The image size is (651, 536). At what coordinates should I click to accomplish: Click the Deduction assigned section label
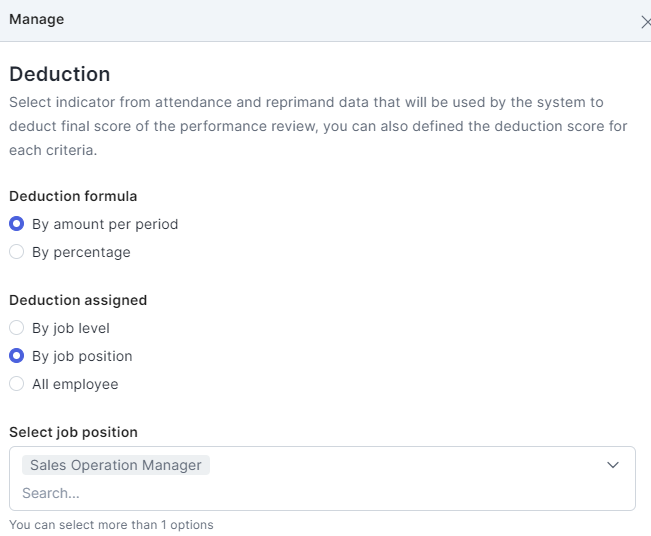click(x=78, y=300)
